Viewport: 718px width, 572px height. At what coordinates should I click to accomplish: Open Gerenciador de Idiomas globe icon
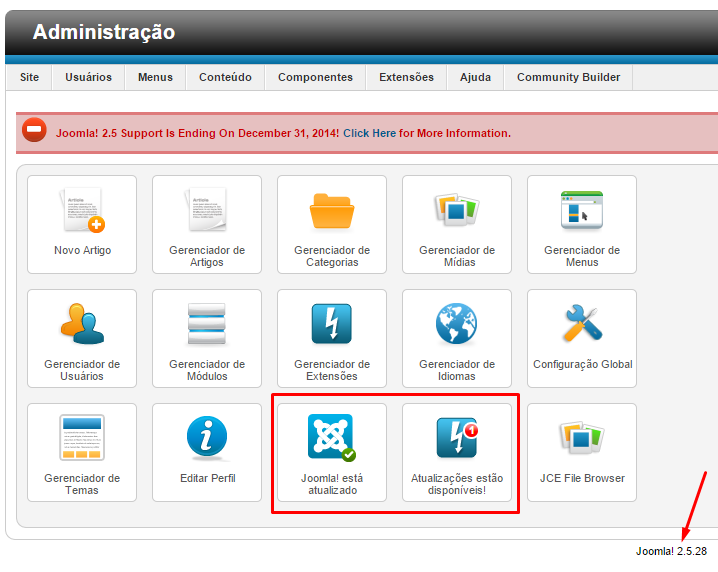point(456,324)
